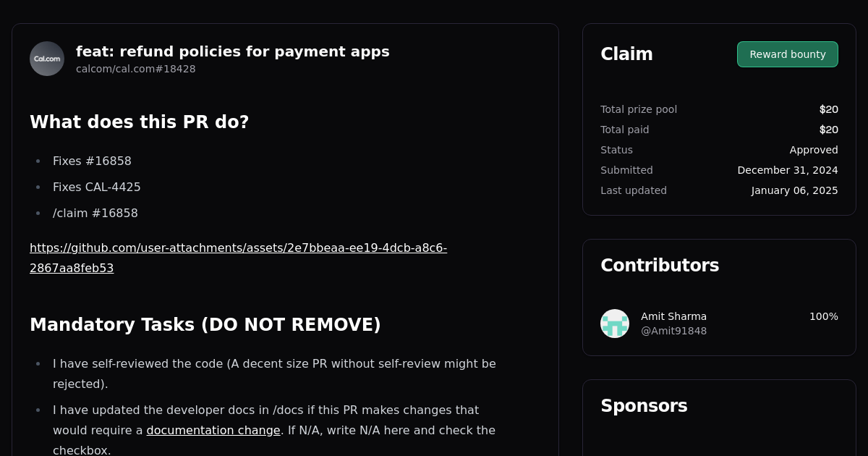Click the Reward bounty button

787,54
